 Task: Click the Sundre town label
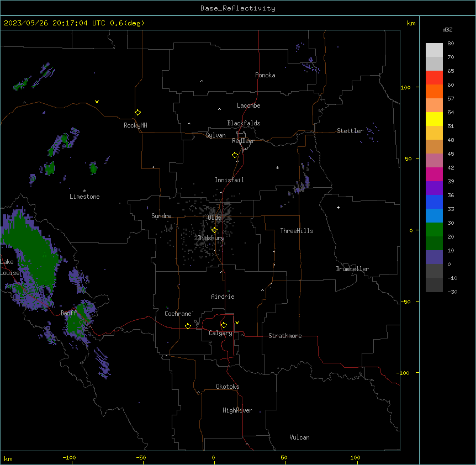click(x=161, y=216)
